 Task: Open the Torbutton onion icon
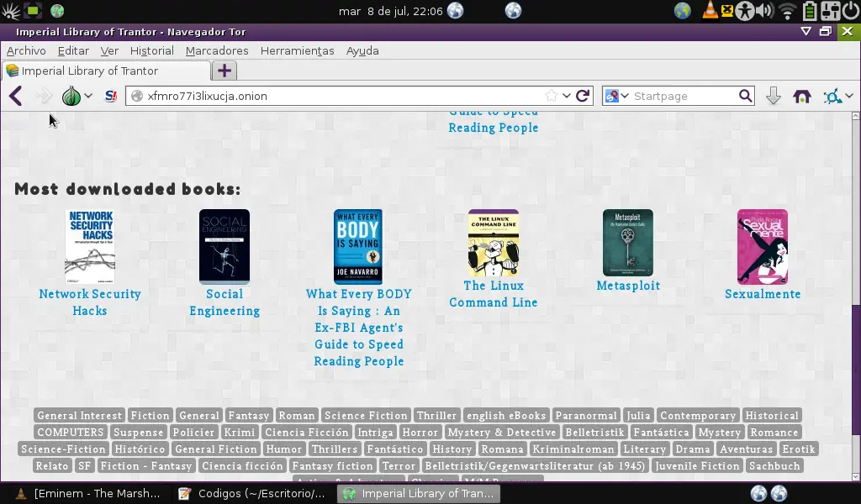tap(71, 96)
